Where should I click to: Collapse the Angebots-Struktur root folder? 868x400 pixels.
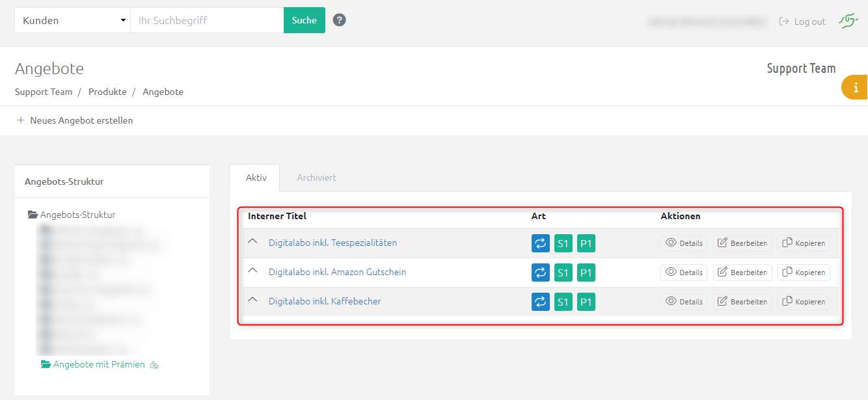tap(72, 215)
